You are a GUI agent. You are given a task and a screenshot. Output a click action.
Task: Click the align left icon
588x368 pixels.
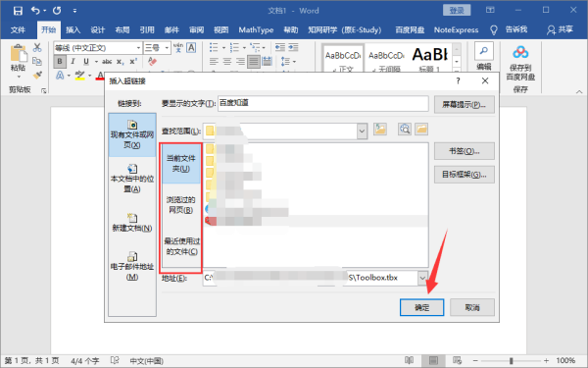[x=214, y=62]
